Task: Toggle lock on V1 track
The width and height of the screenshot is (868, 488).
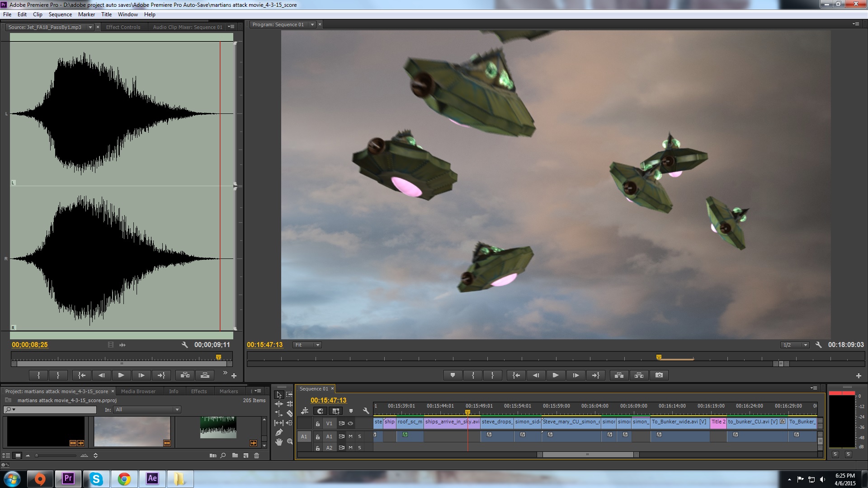Action: [318, 424]
